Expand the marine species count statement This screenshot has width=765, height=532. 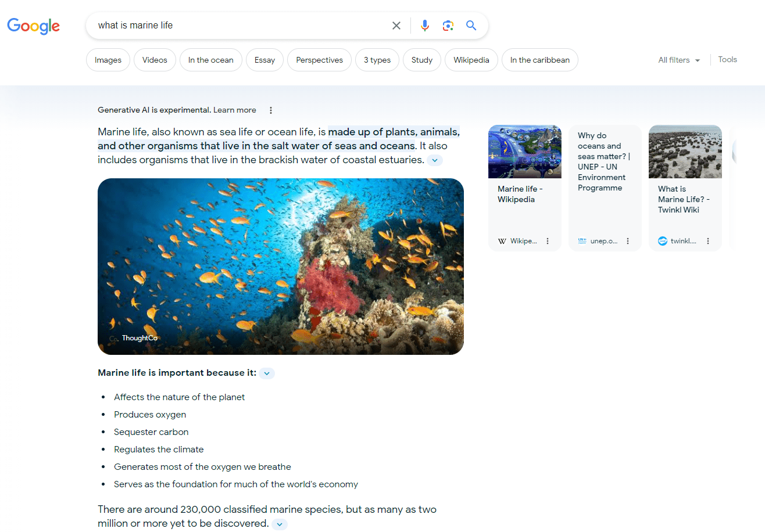[280, 524]
